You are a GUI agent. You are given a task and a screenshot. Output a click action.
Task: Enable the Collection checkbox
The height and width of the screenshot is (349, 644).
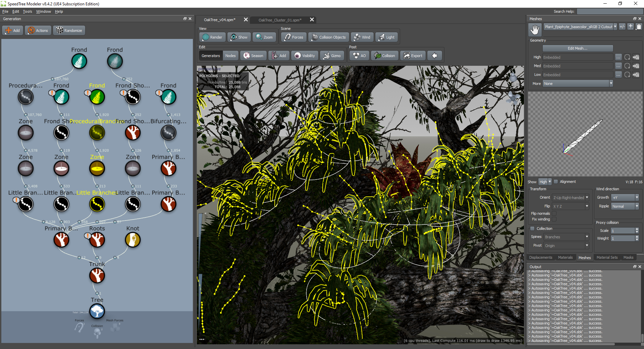coord(532,229)
